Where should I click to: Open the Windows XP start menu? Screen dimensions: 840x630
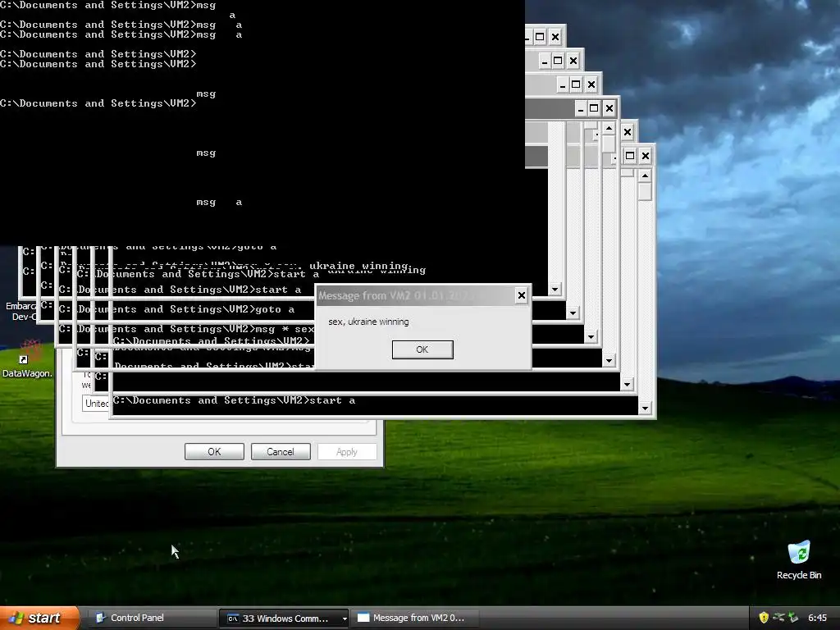(39, 618)
